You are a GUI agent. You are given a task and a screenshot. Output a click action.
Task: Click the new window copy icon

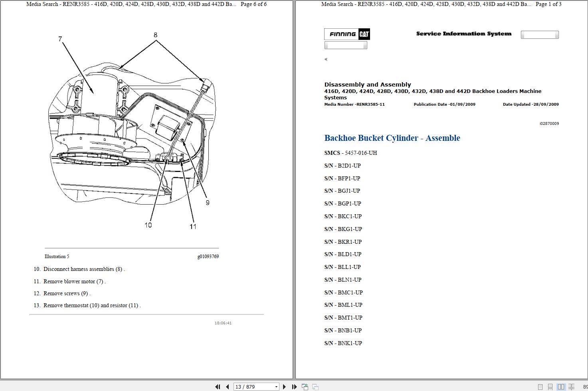coord(305,387)
